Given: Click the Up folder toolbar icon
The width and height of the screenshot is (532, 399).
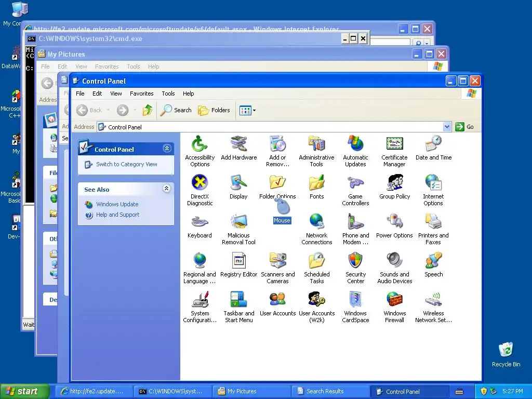Looking at the screenshot, I should (x=147, y=110).
